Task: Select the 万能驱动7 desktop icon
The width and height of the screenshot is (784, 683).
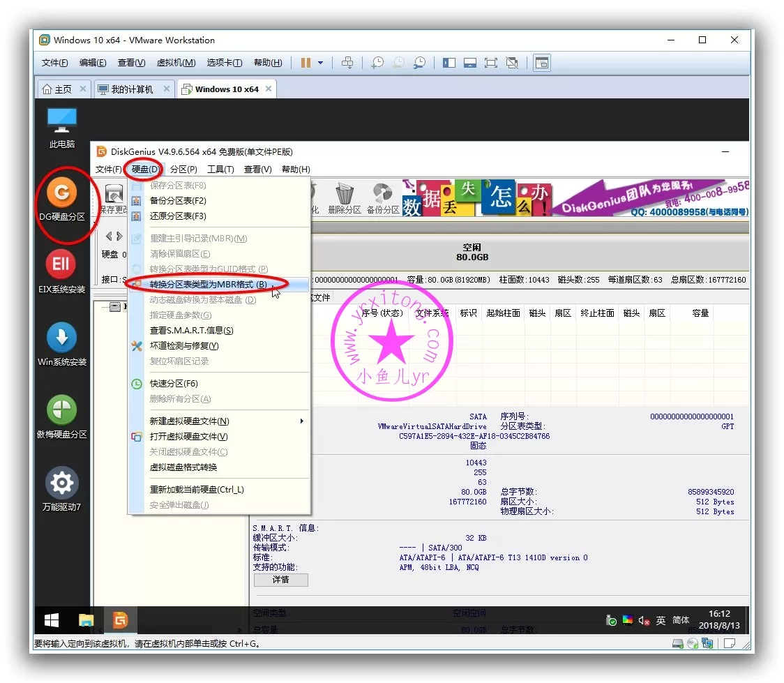Action: [x=62, y=490]
